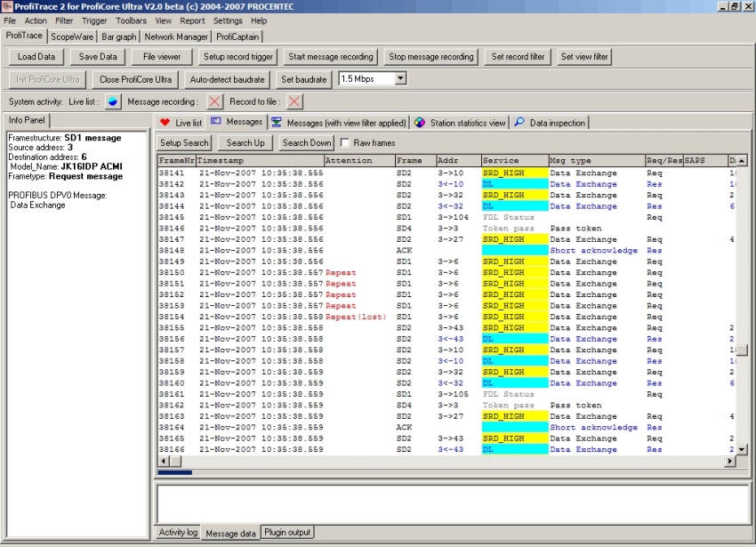This screenshot has width=756, height=547.
Task: Open the Network Manager tab
Action: pos(176,36)
